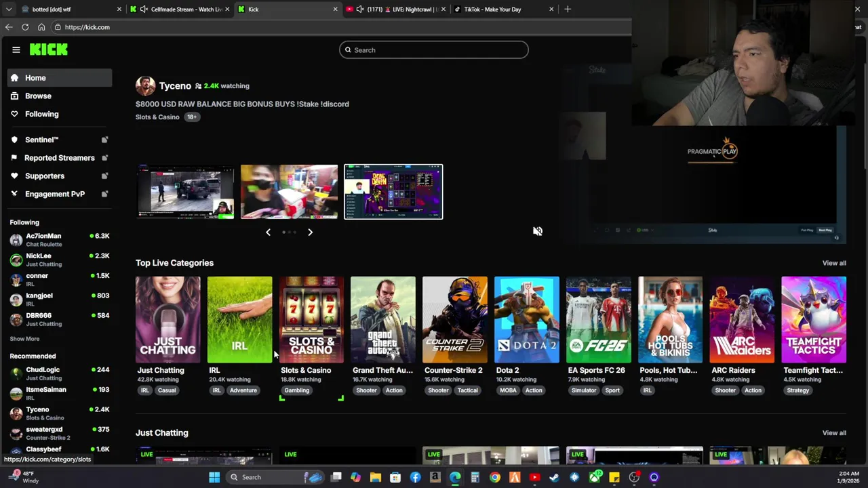Open Just Chatting category card
Image resolution: width=868 pixels, height=488 pixels.
167,320
